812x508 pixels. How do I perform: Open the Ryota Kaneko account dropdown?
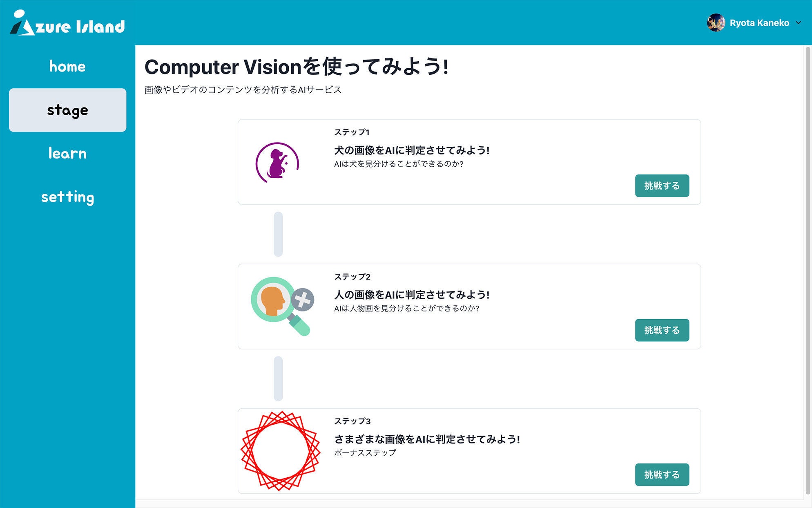759,23
